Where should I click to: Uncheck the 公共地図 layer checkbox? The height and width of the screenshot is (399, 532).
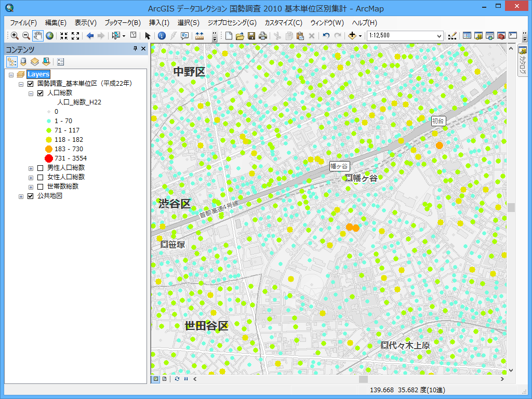[x=31, y=196]
